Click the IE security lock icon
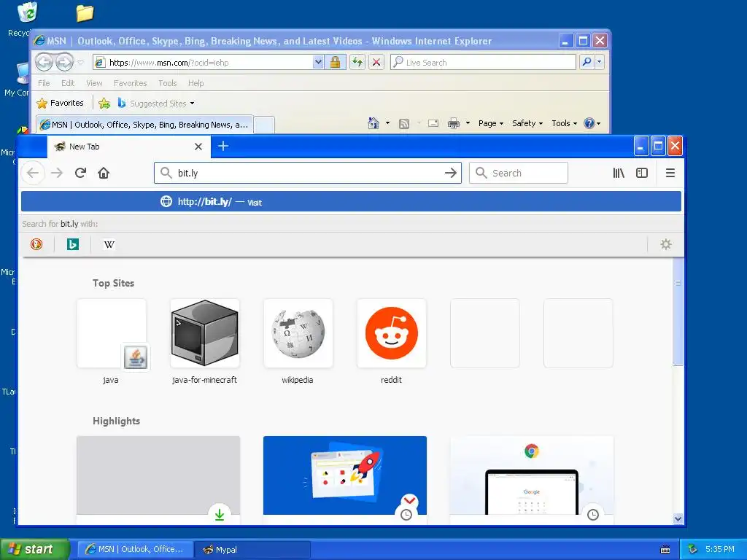 [x=335, y=63]
